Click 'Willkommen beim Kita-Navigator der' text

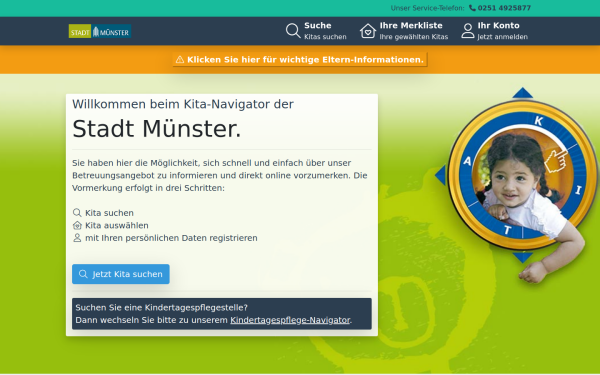pyautogui.click(x=183, y=104)
